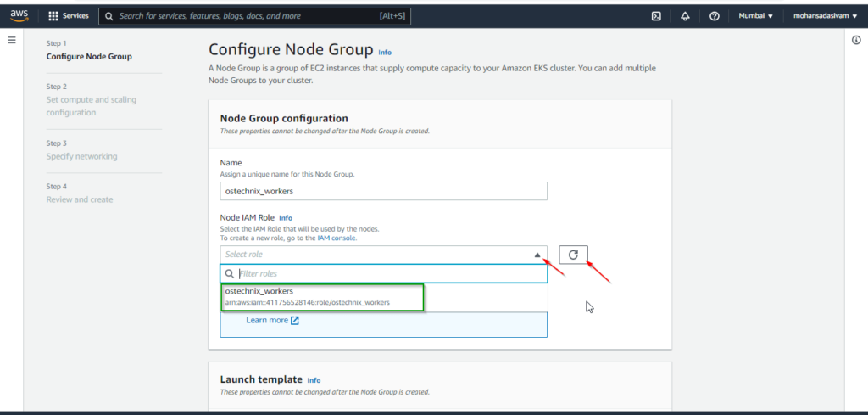Click the Learn more external link icon

(x=295, y=320)
